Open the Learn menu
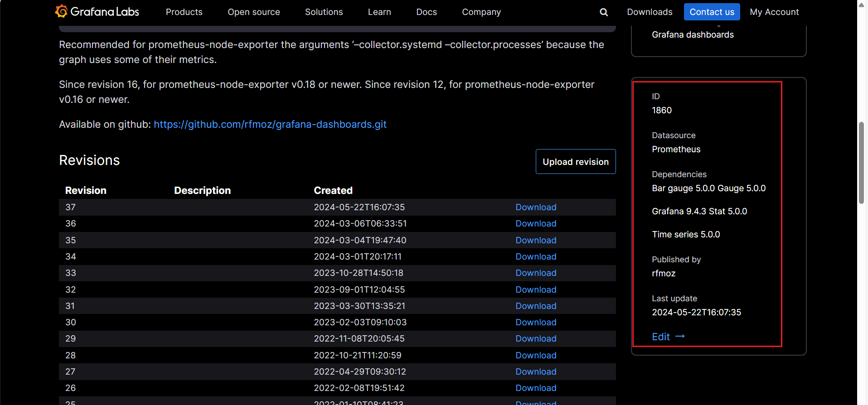868x405 pixels. [379, 12]
